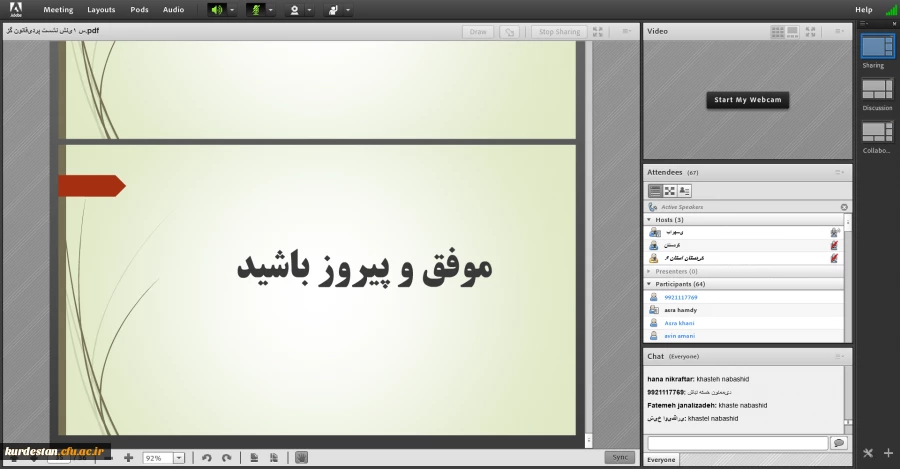Maximize the Video pod to full screen
The image size is (900, 469).
(811, 32)
